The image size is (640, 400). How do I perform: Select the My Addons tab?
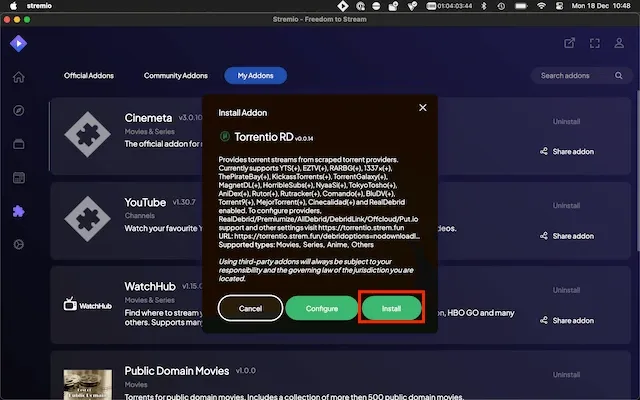256,76
